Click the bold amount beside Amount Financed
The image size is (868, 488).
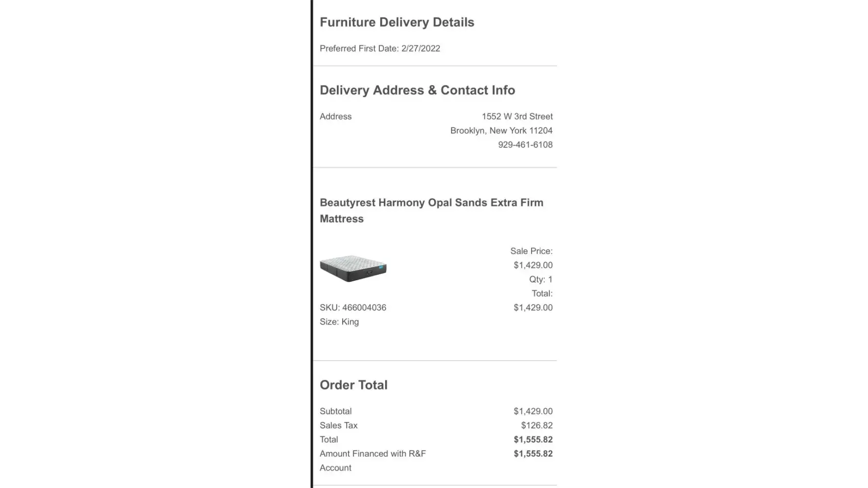pos(533,454)
